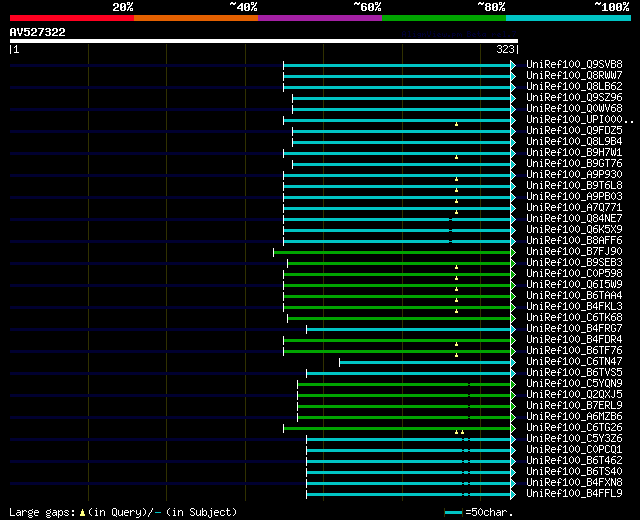This screenshot has height=520, width=640.
Task: Select the UniRef100_Q9FDZ5 label
Action: pos(574,131)
